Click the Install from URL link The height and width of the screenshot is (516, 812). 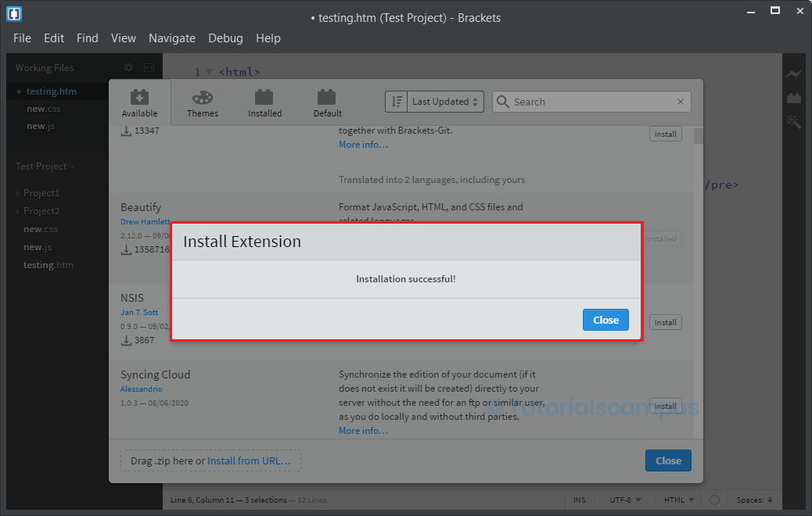[249, 461]
